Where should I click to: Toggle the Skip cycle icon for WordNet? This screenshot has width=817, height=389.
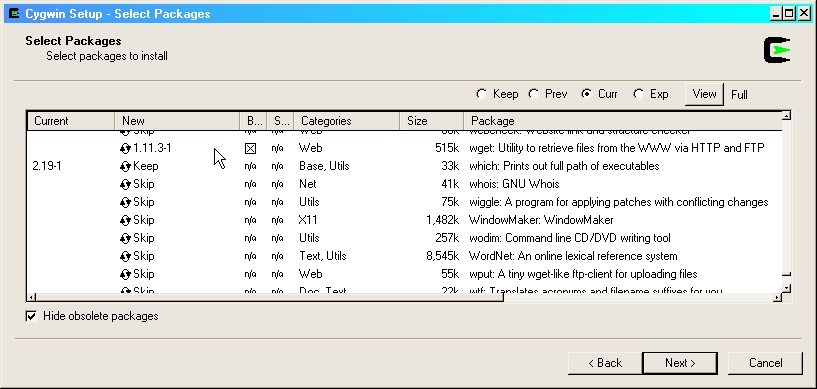[x=125, y=256]
